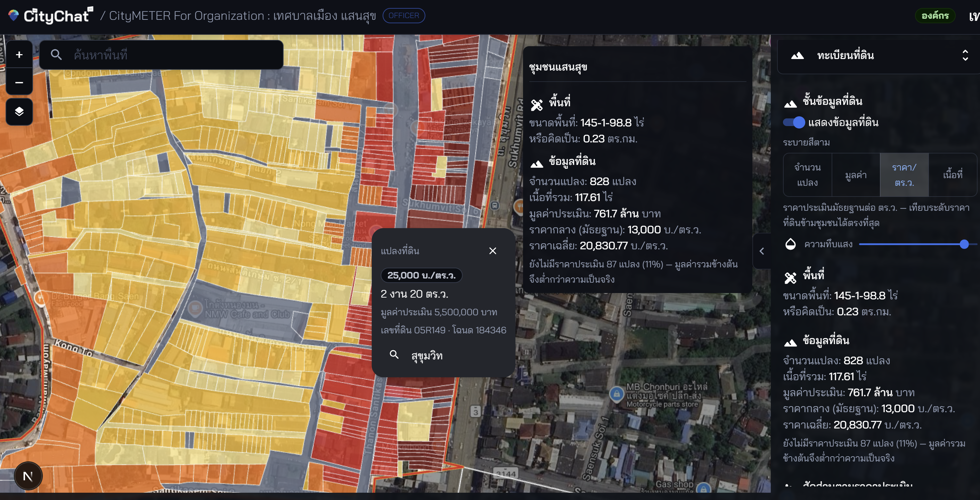980x500 pixels.
Task: Click the route 3 highway shield on map
Action: (475, 411)
